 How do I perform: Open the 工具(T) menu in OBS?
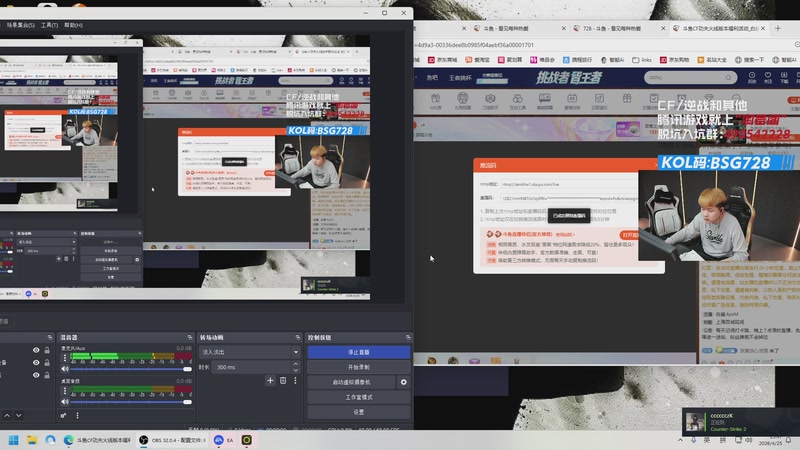49,25
